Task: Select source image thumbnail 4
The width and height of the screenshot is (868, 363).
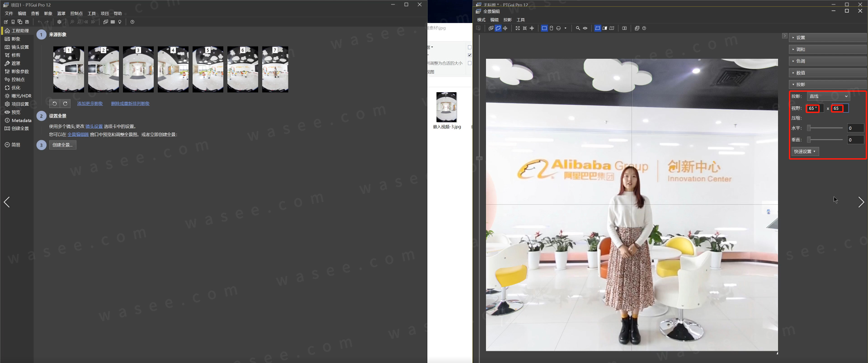Action: click(x=173, y=69)
